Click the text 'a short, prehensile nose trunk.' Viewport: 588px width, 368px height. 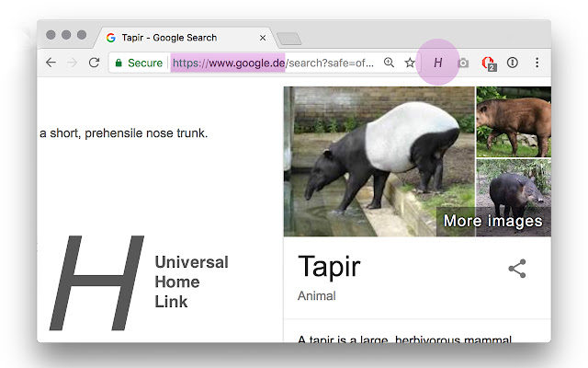click(124, 133)
